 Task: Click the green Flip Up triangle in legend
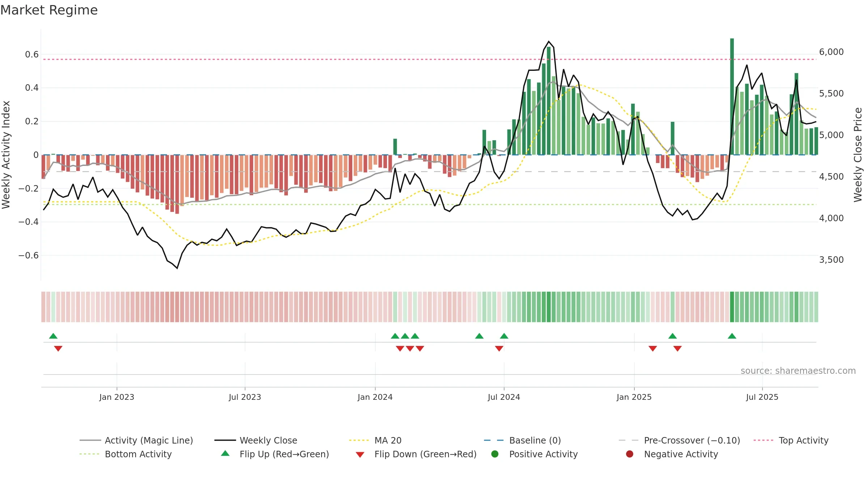(x=225, y=453)
